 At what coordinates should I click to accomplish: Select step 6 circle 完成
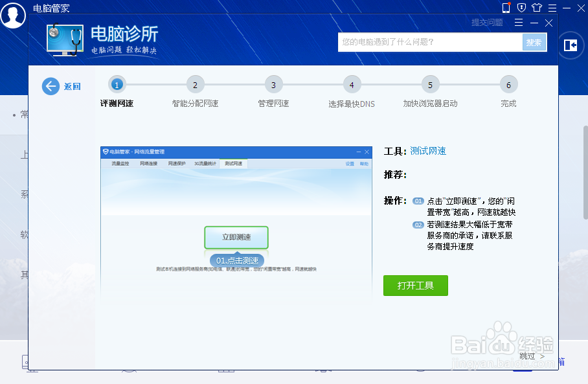pos(508,85)
